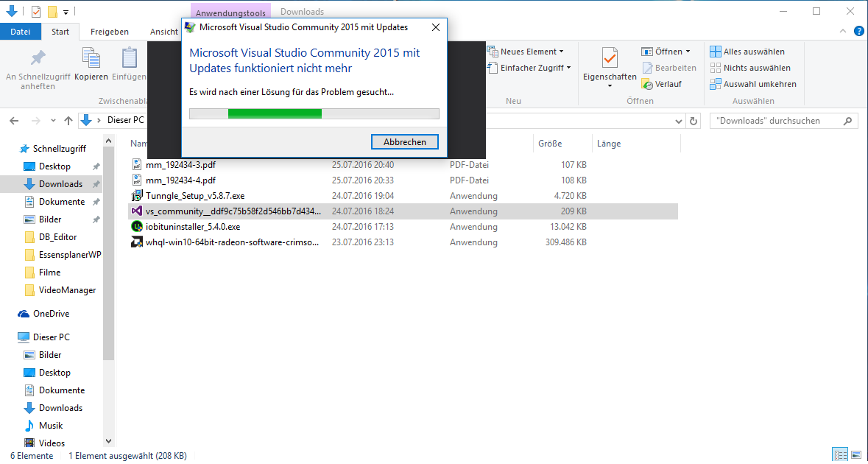Go forward with the forward arrow
Image resolution: width=868 pixels, height=464 pixels.
35,121
